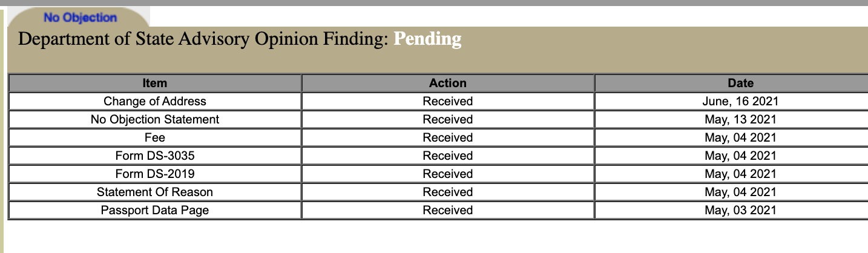Select the Action column header
The width and height of the screenshot is (868, 253).
(448, 83)
